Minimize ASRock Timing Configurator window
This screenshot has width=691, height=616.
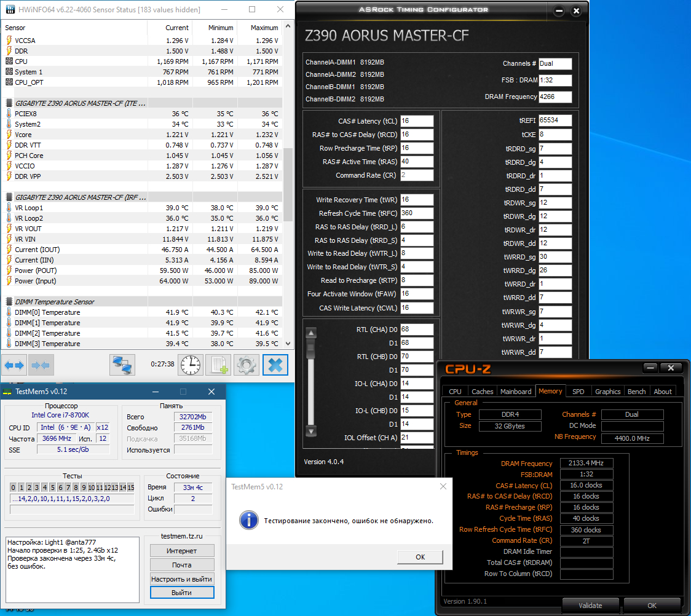pyautogui.click(x=559, y=11)
